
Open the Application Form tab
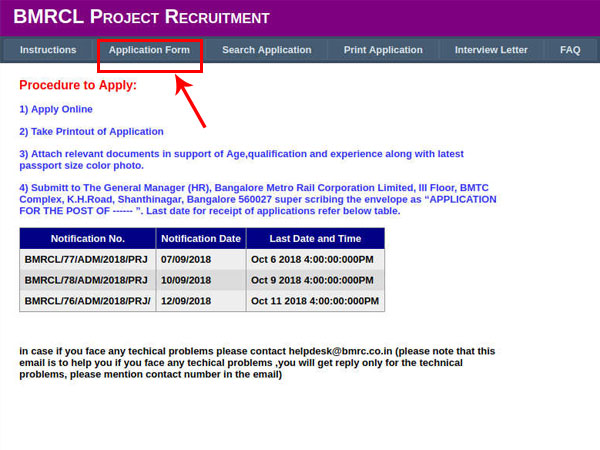click(x=149, y=50)
